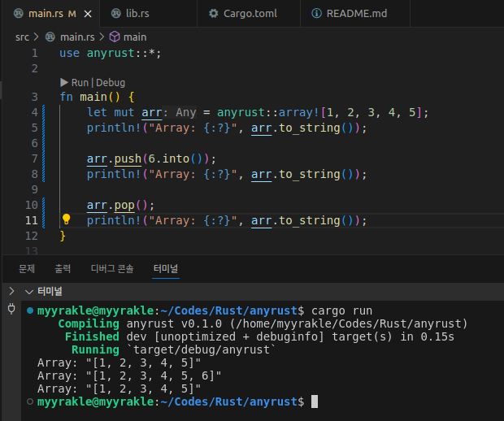Viewport: 504px width, 421px height.
Task: Click the Debug code lens link
Action: pyautogui.click(x=111, y=82)
